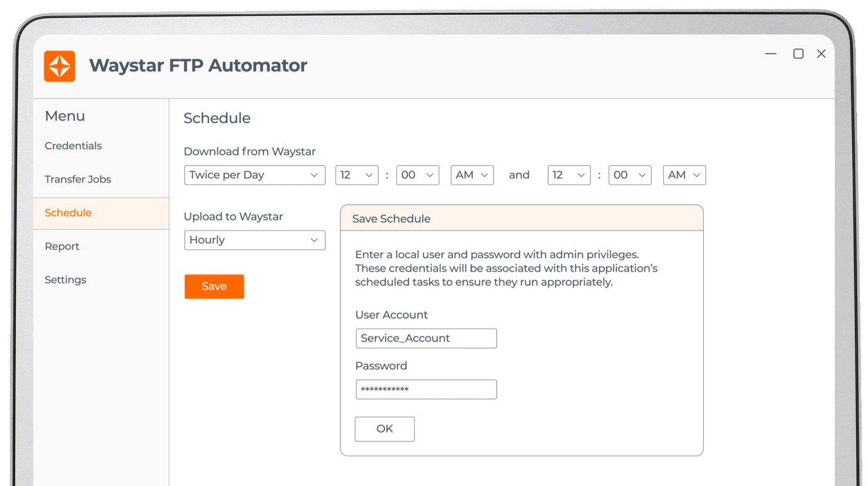Open the first AM/PM dropdown
868x486 pixels.
pyautogui.click(x=472, y=175)
